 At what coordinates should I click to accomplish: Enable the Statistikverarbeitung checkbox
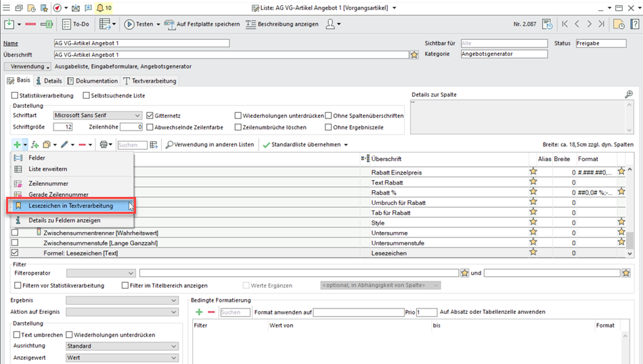pos(15,96)
